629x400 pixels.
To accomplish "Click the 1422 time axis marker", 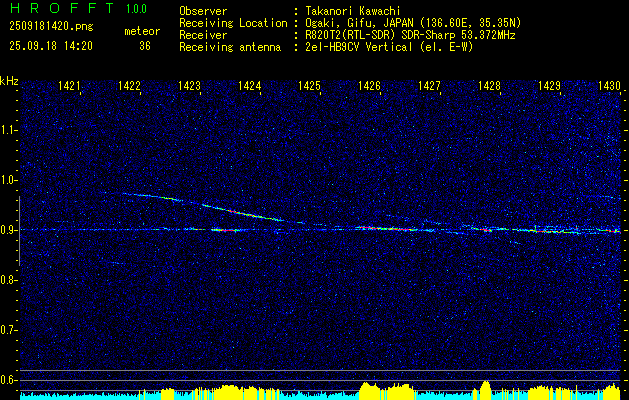I will (x=130, y=85).
